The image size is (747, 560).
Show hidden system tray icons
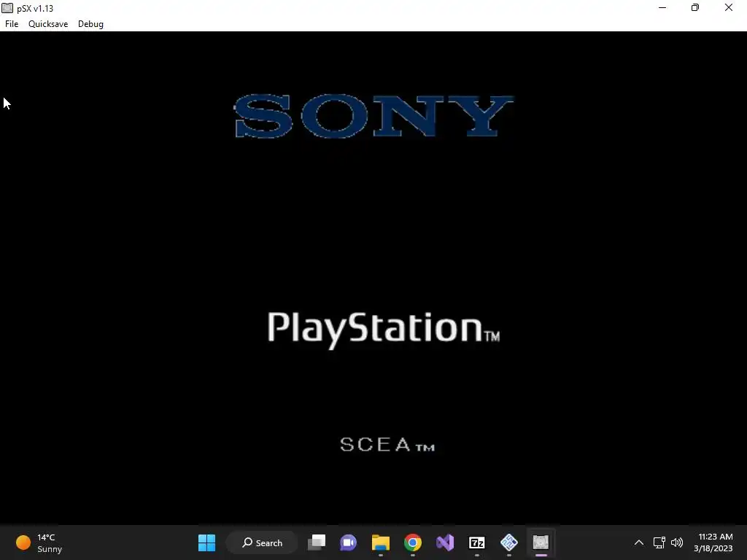639,542
